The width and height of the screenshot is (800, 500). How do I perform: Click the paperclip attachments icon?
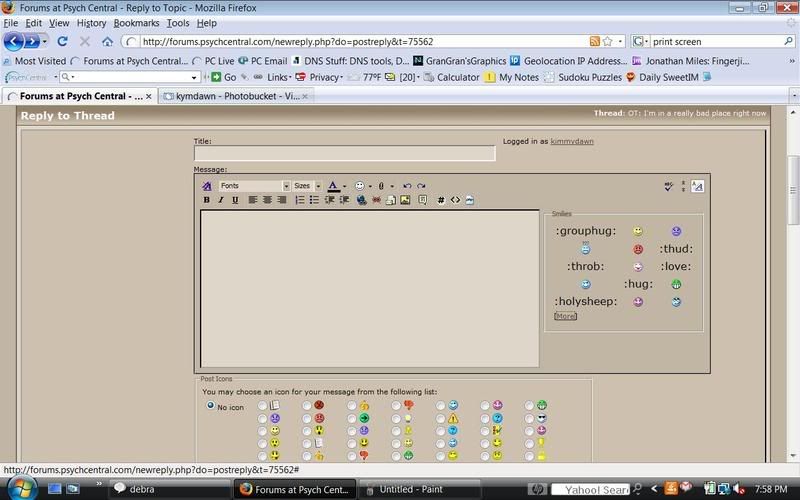point(381,186)
